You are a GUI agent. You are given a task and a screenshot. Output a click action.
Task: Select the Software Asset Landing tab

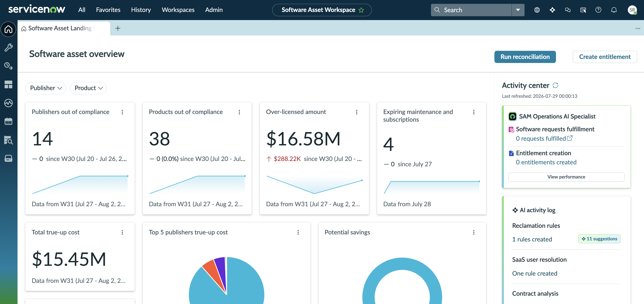tap(64, 28)
